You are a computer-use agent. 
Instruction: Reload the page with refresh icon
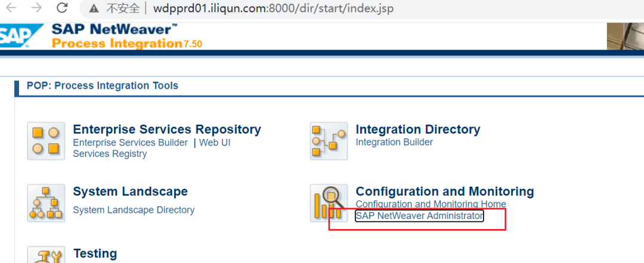coord(62,7)
